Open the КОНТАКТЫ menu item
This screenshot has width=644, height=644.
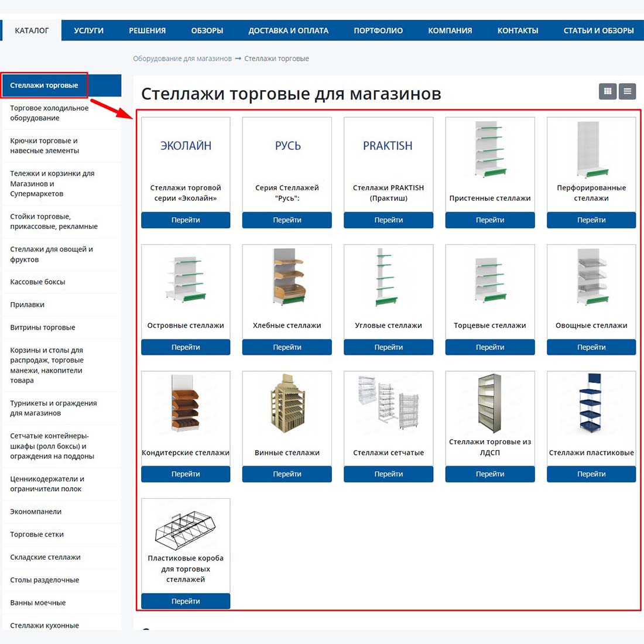[x=518, y=30]
